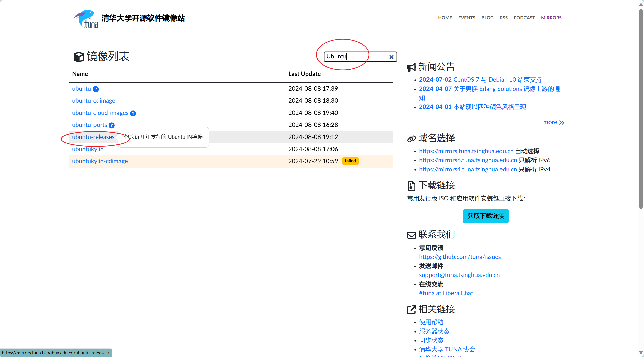644x357 pixels.
Task: Open the 本站现以四种颜色风格呈现 news item
Action: point(472,107)
